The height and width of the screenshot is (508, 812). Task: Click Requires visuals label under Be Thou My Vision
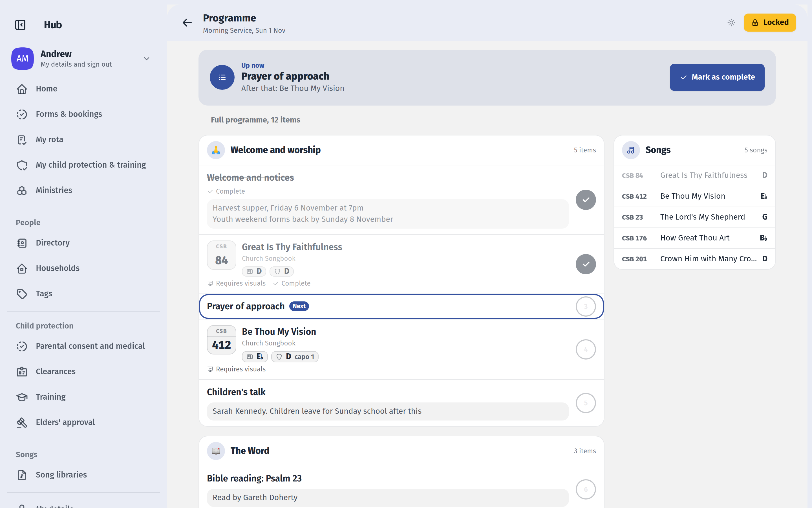[237, 369]
